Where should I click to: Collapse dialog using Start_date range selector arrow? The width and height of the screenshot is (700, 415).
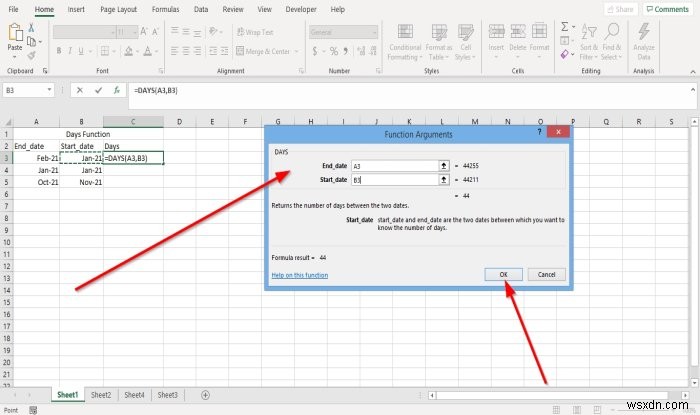[444, 180]
